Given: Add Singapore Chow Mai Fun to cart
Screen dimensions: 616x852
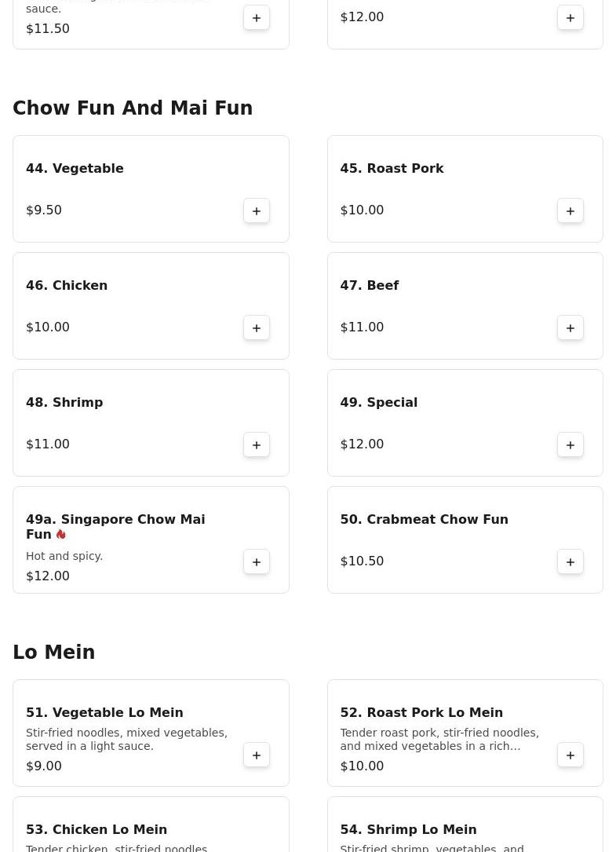Looking at the screenshot, I should click(x=257, y=561).
